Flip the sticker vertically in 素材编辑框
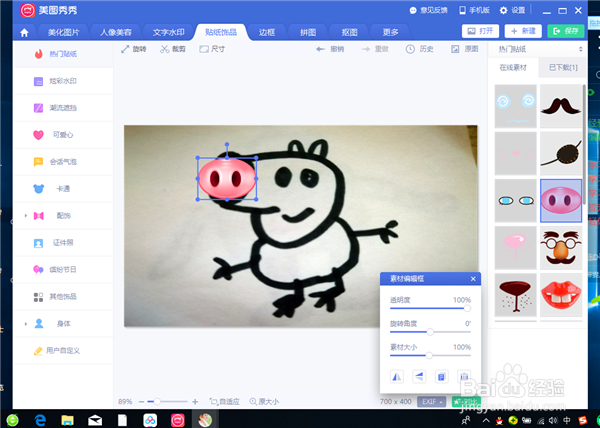 click(419, 377)
